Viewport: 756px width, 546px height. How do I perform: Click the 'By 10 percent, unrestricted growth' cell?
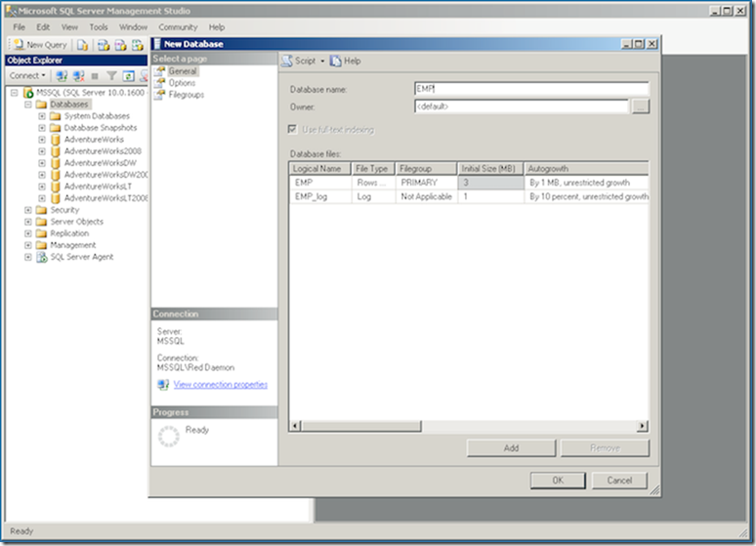[x=587, y=196]
